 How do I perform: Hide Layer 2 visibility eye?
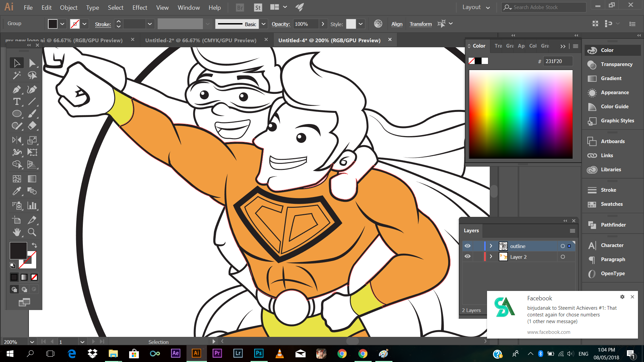point(468,256)
